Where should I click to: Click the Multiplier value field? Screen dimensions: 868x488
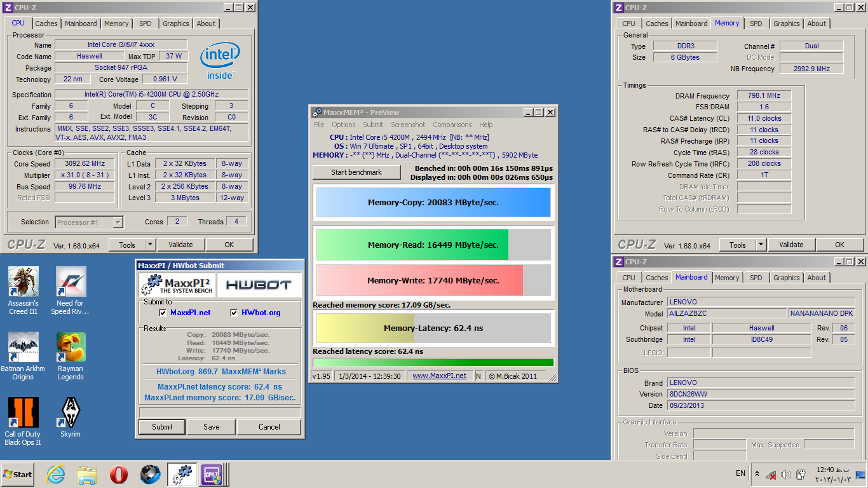pos(85,175)
